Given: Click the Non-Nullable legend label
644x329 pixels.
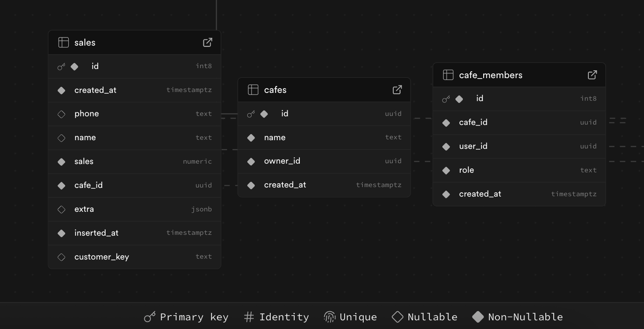Looking at the screenshot, I should click(x=525, y=317).
